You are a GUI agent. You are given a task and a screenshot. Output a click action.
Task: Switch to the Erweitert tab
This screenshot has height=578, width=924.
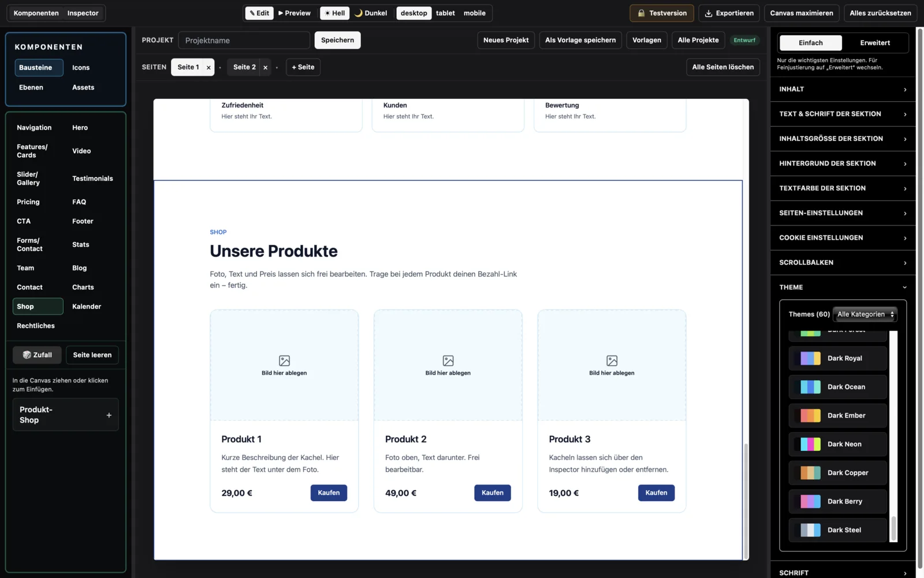coord(874,43)
